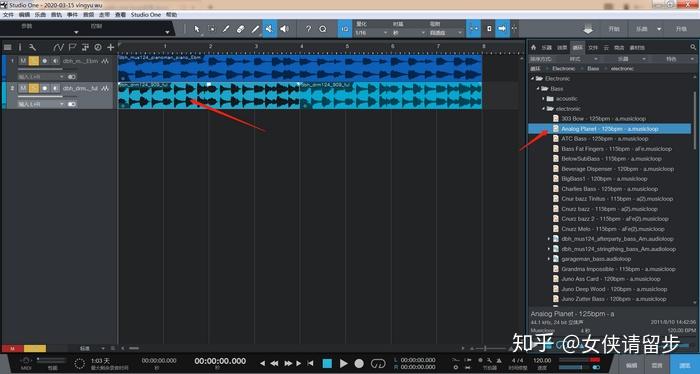The width and height of the screenshot is (700, 374).
Task: Toggle Loop in the transport
Action: (x=378, y=363)
